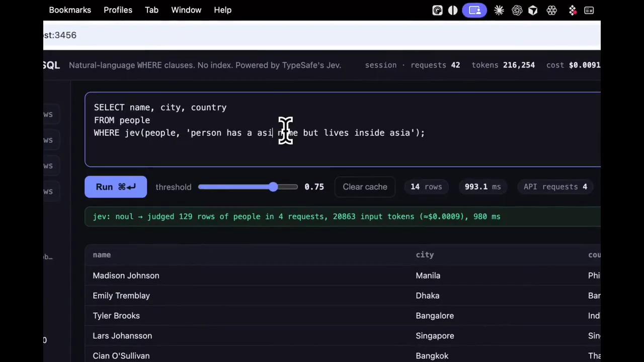Click the tokens 216,254 counter
The image size is (644, 362).
(503, 65)
